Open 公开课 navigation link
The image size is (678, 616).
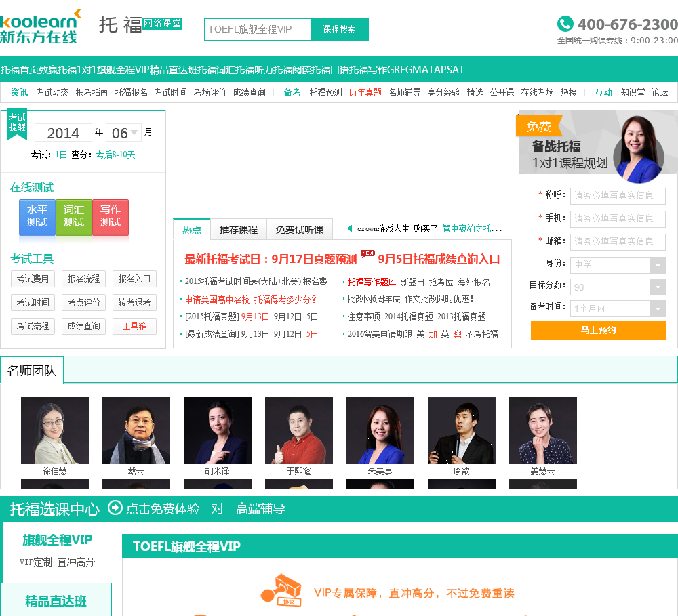coord(502,93)
